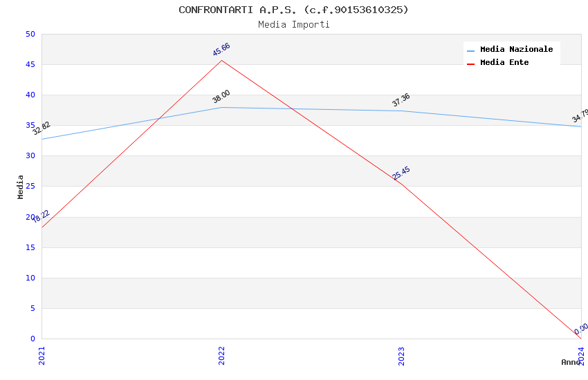
Task: Select the Media Ente legend label
Action: (x=504, y=63)
